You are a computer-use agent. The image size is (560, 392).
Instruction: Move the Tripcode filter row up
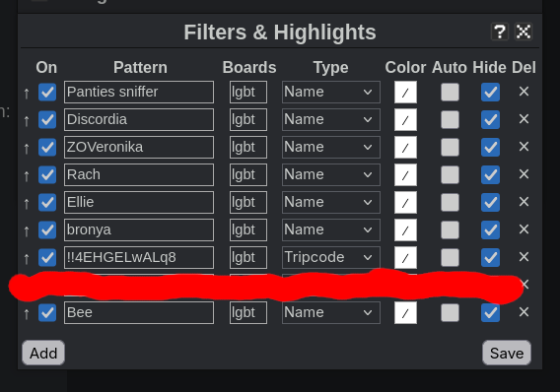[x=27, y=259]
